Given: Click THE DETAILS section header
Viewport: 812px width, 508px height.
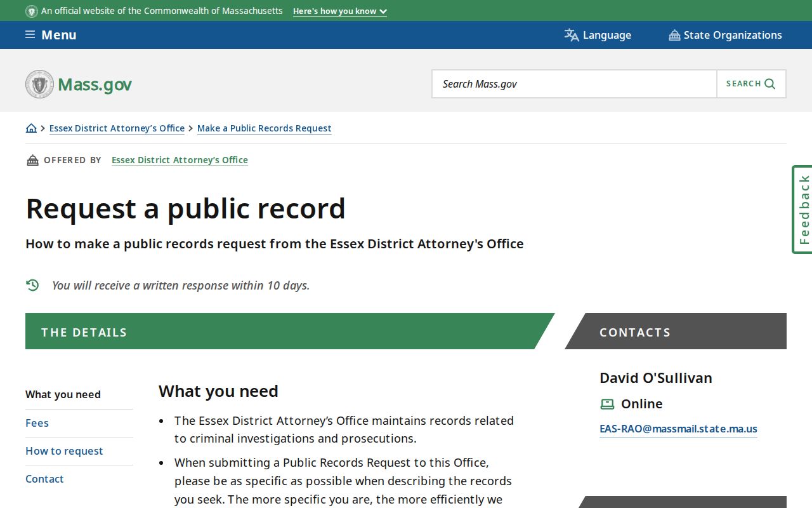Looking at the screenshot, I should [290, 331].
